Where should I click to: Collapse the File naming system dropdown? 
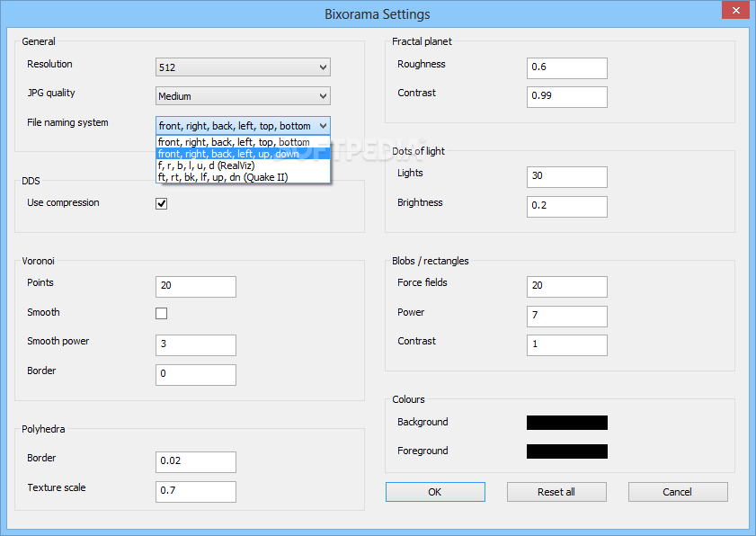point(243,126)
